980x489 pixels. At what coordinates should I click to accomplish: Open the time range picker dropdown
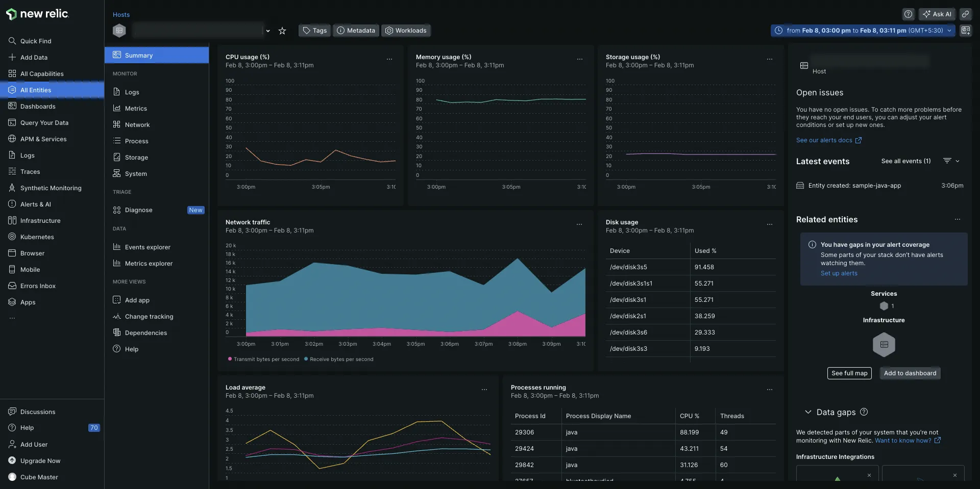coord(863,31)
